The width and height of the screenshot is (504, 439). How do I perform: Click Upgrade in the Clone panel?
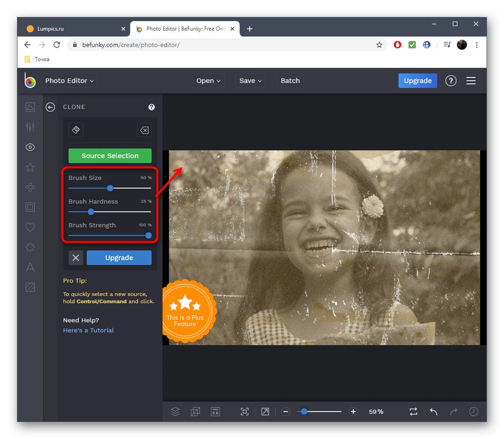pyautogui.click(x=119, y=258)
